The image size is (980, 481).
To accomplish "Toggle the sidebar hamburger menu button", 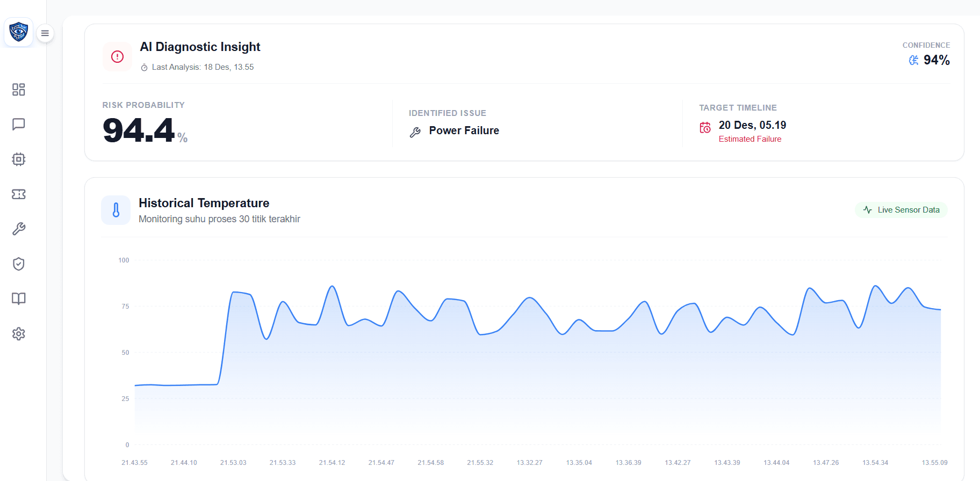I will [45, 33].
